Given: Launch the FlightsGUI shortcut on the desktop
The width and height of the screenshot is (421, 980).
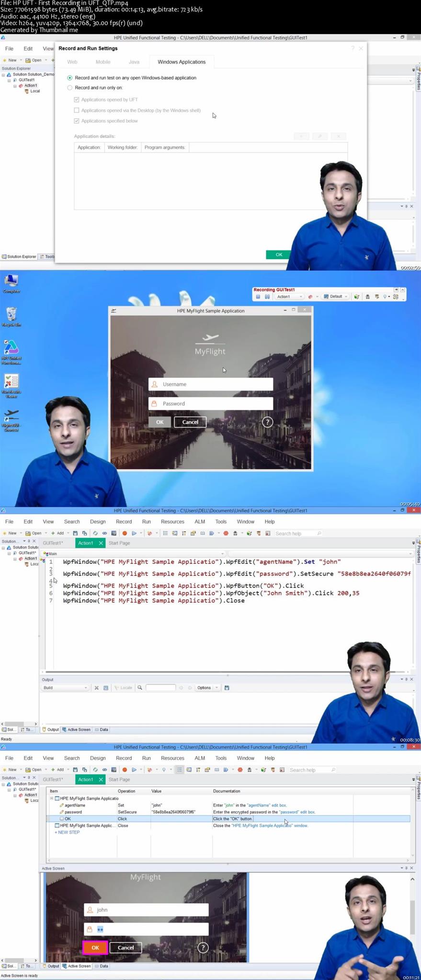Looking at the screenshot, I should pos(11,420).
